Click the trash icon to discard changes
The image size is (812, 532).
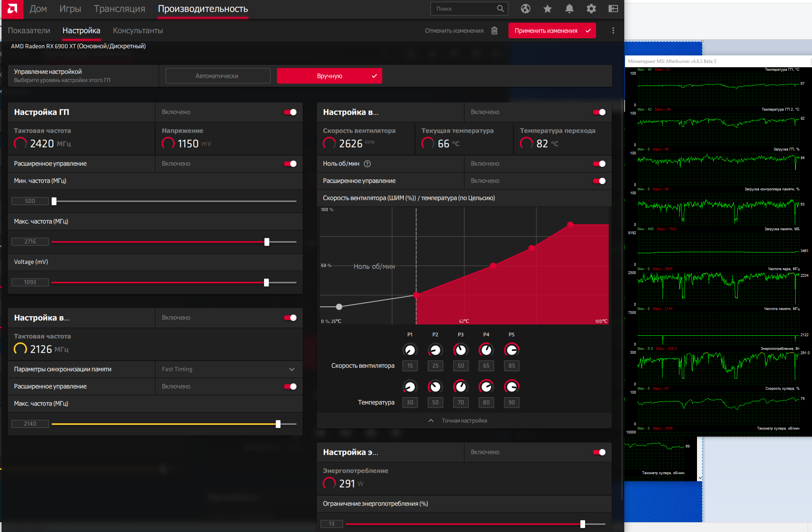pos(494,30)
